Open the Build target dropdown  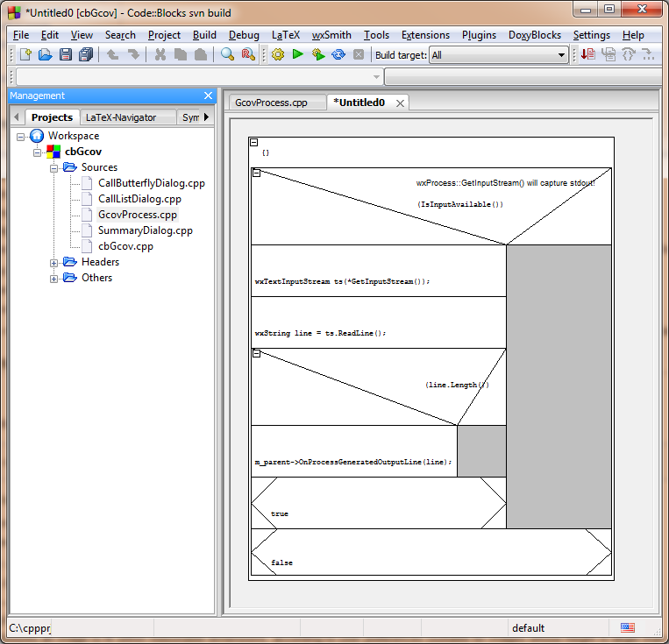562,55
